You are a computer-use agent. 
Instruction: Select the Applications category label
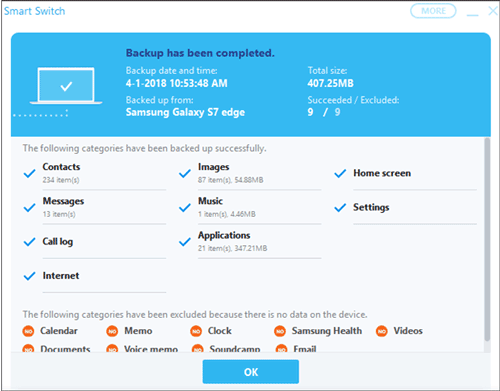coord(224,235)
